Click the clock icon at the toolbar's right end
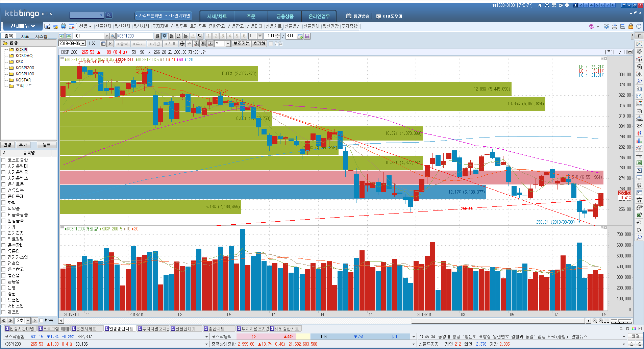 click(639, 26)
